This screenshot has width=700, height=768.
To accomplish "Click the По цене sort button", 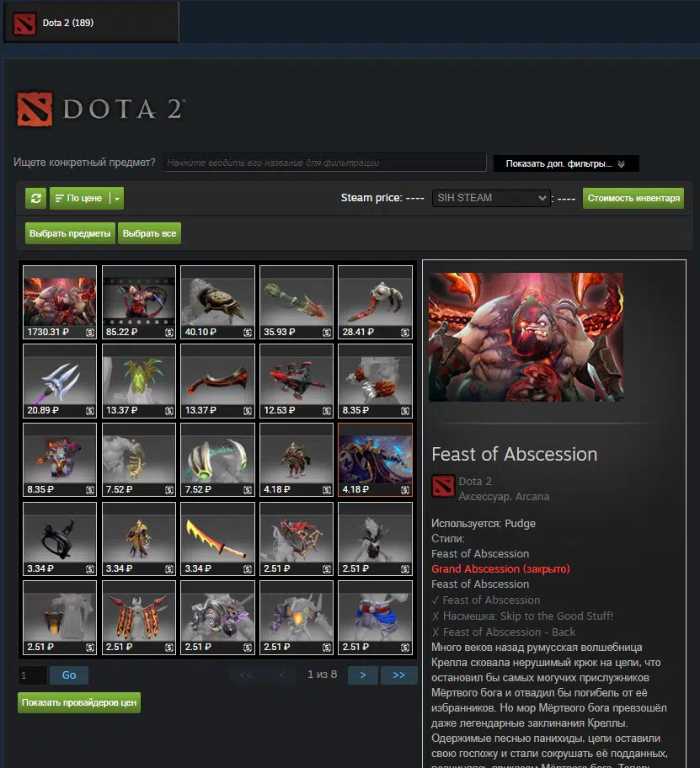I will click(x=80, y=199).
